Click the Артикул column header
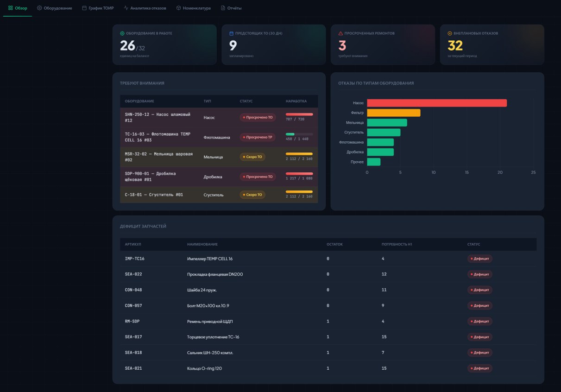 pyautogui.click(x=133, y=244)
